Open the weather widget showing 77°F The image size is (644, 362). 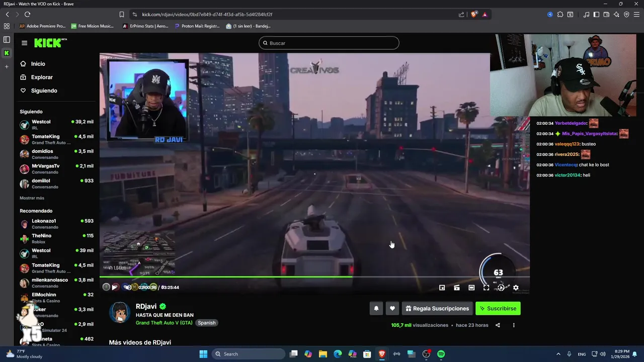pos(24,354)
